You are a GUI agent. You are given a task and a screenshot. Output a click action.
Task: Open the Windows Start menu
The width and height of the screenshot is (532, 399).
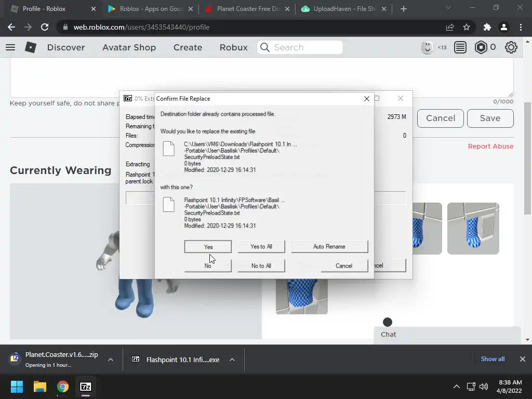[17, 387]
